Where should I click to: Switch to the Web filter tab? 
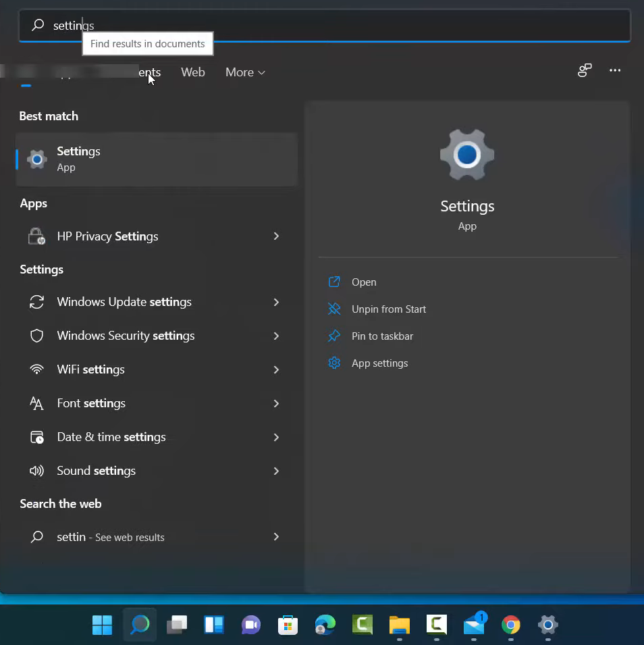(192, 72)
